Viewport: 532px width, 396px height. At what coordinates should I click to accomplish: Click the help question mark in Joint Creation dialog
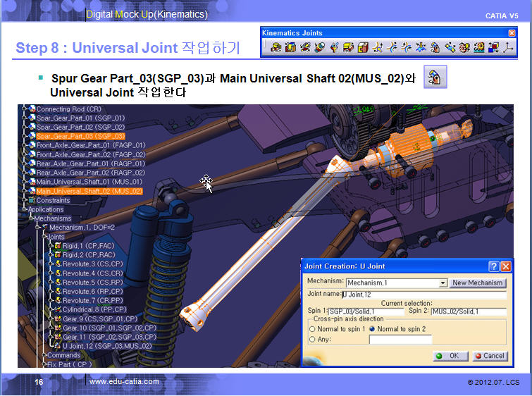[x=494, y=266]
